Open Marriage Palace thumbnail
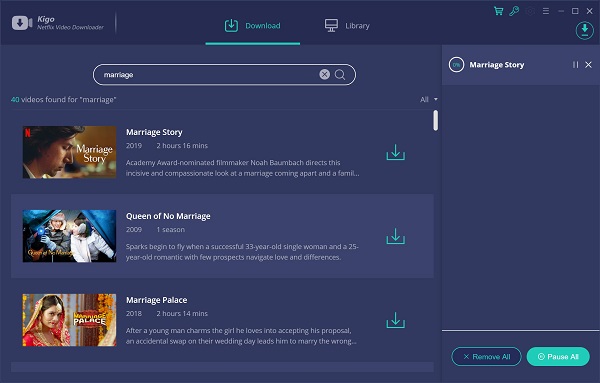The height and width of the screenshot is (383, 600). pos(69,320)
